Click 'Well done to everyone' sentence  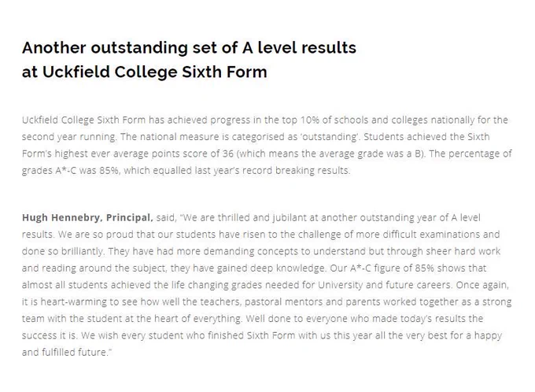297,319
